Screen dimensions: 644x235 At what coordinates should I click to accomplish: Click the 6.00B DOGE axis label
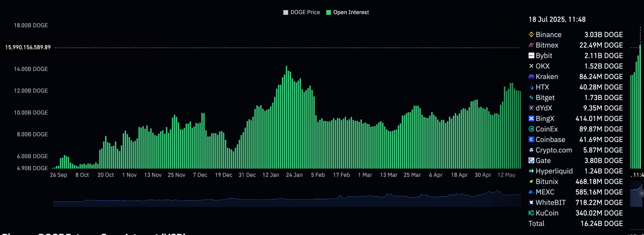point(32,156)
